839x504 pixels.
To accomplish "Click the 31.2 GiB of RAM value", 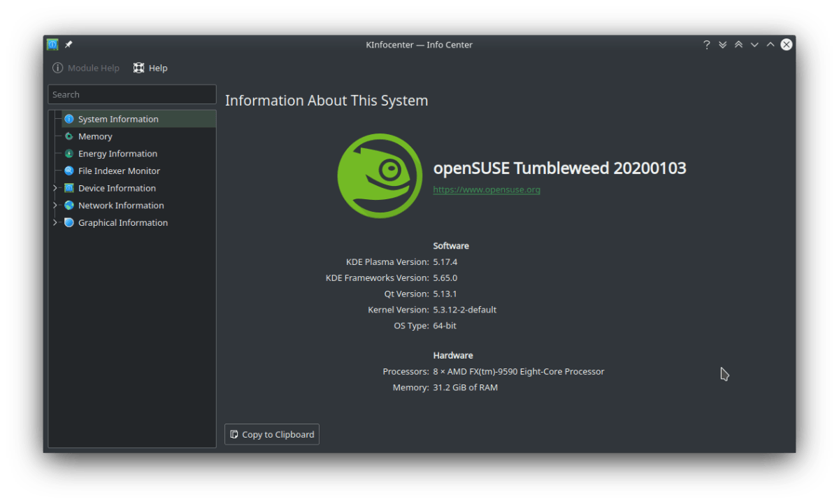I will pos(466,387).
